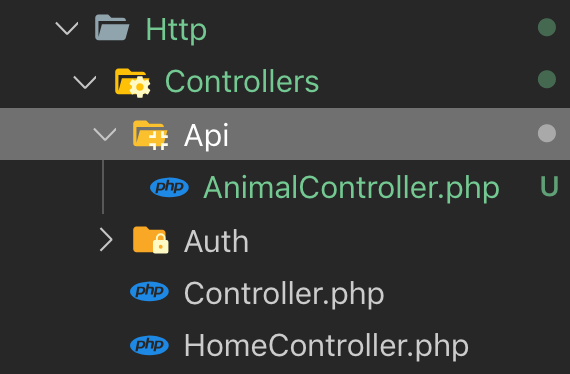This screenshot has width=570, height=374.
Task: Click the Api folder icon
Action: click(150, 135)
